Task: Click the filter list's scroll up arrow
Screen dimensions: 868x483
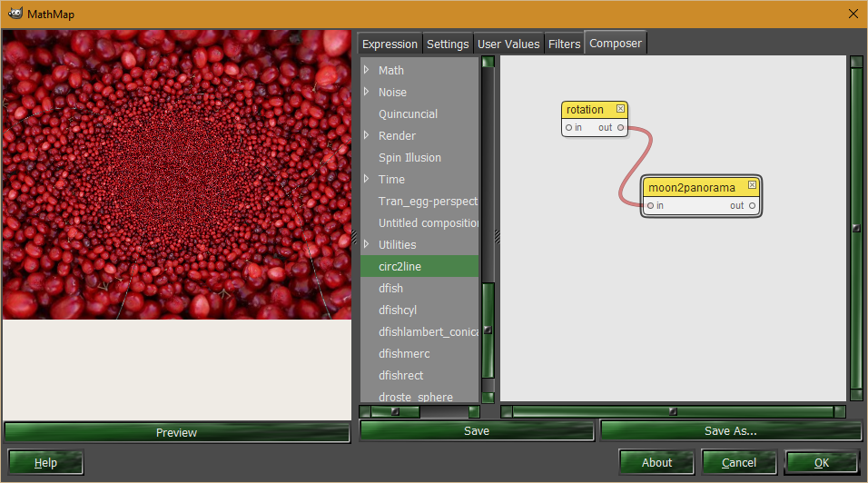Action: (488, 62)
